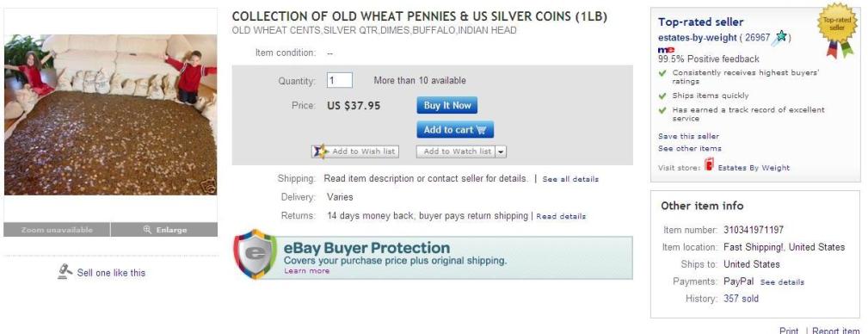868x334 pixels.
Task: Open the coin collection product photo
Action: 111,114
